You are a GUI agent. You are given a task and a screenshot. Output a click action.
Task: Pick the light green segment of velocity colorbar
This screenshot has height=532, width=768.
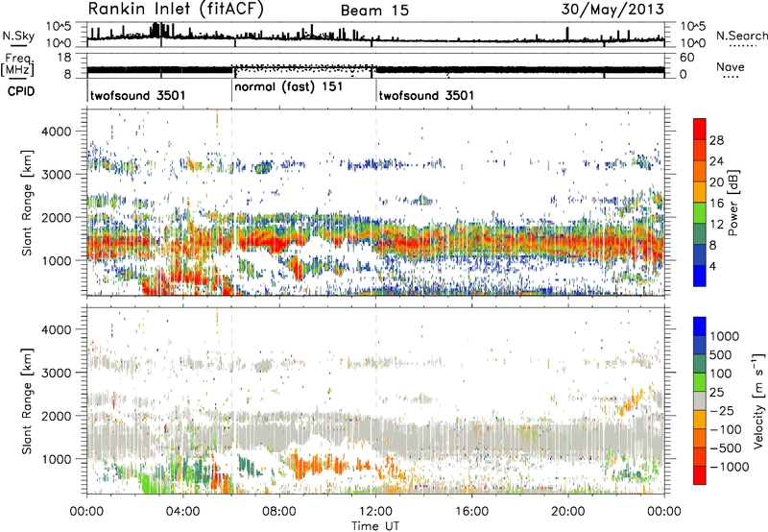pyautogui.click(x=700, y=382)
